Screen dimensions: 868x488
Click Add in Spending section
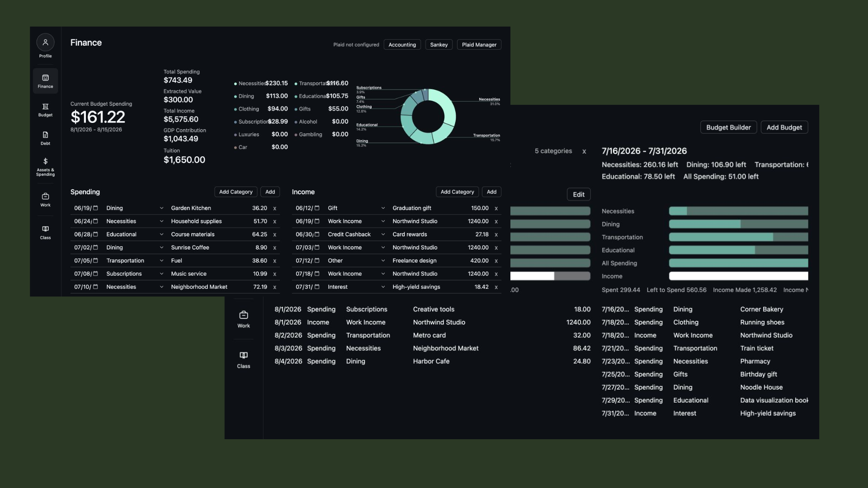click(x=270, y=192)
